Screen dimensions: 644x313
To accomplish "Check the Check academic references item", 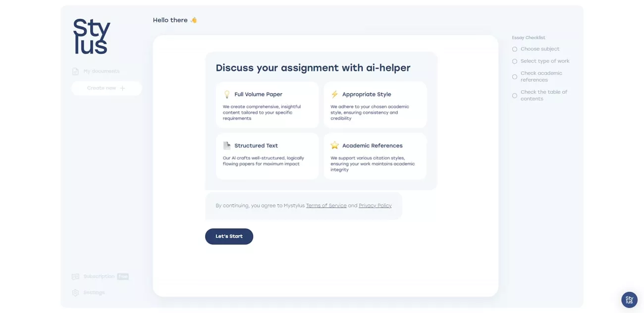I will (x=514, y=77).
